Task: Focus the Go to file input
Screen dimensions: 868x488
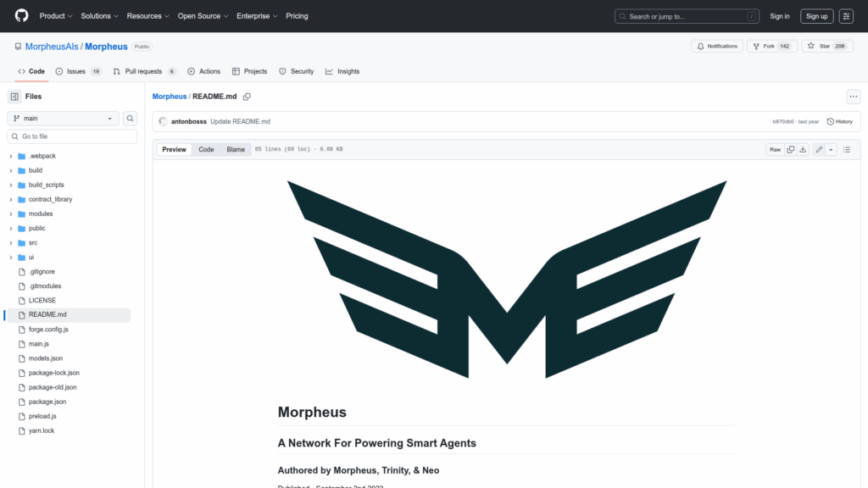Action: tap(72, 136)
